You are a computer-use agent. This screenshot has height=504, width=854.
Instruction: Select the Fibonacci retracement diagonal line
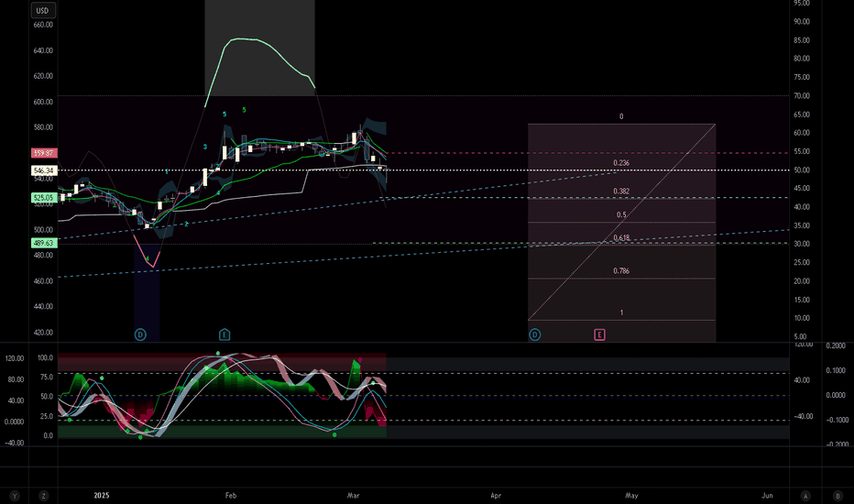pyautogui.click(x=621, y=223)
